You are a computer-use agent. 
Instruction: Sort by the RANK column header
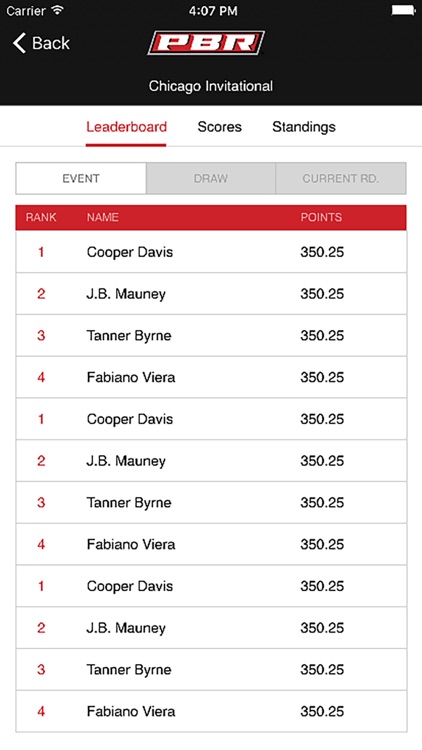[x=41, y=217]
